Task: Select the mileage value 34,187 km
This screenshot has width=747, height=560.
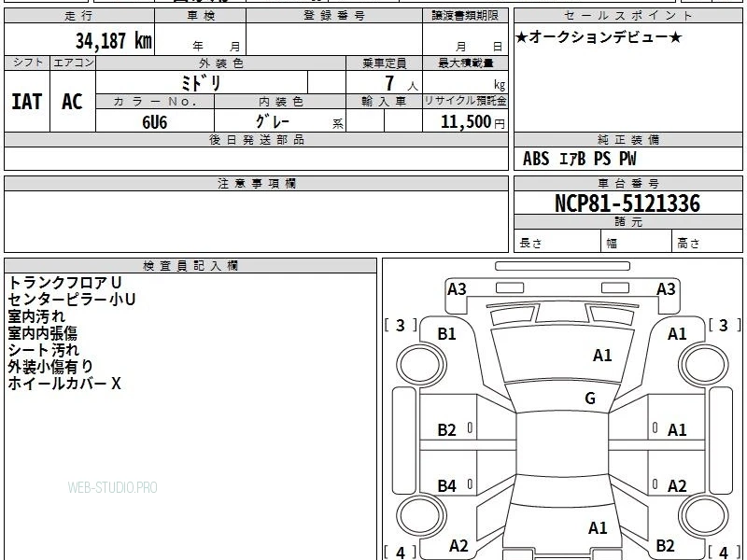Action: pos(113,41)
